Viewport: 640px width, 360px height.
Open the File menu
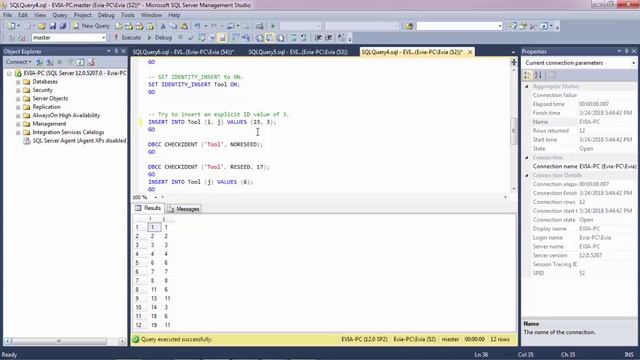click(7, 15)
